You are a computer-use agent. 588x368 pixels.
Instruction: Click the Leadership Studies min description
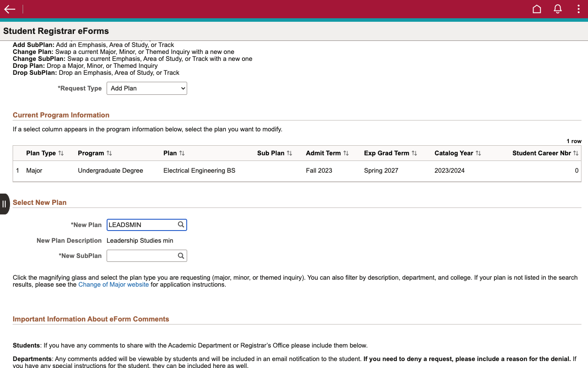[140, 241]
